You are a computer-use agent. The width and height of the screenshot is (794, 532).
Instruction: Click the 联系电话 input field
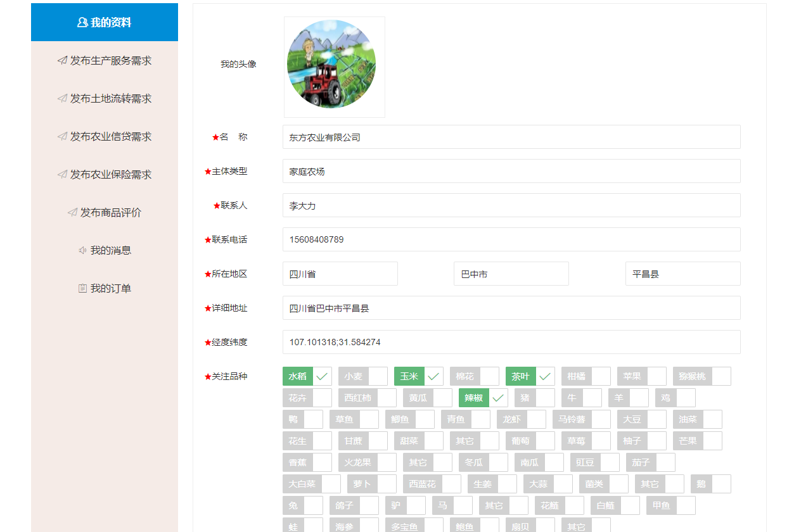511,239
